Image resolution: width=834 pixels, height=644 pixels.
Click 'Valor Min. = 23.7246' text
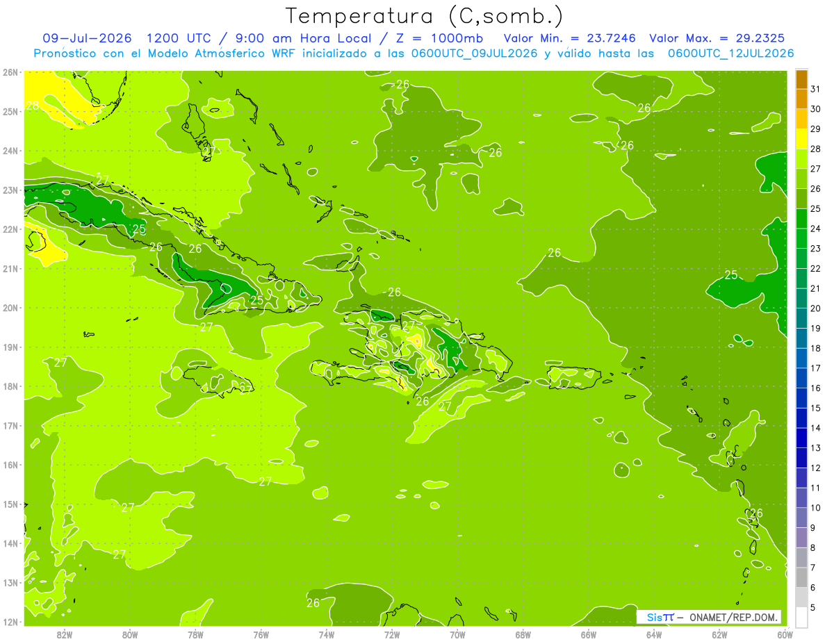(x=570, y=38)
